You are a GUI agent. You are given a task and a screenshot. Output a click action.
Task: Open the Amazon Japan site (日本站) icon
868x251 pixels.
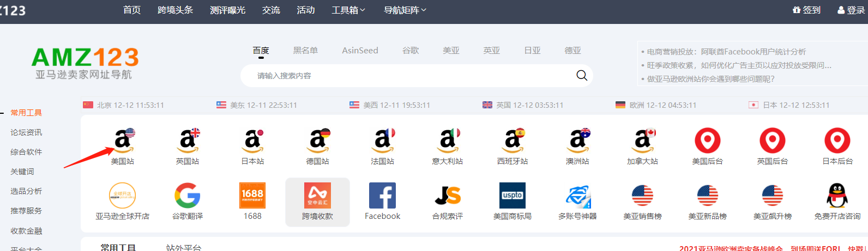[x=252, y=140]
